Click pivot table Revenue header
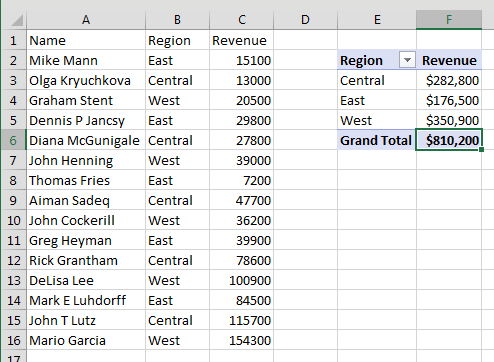The height and width of the screenshot is (362, 494). coord(449,60)
